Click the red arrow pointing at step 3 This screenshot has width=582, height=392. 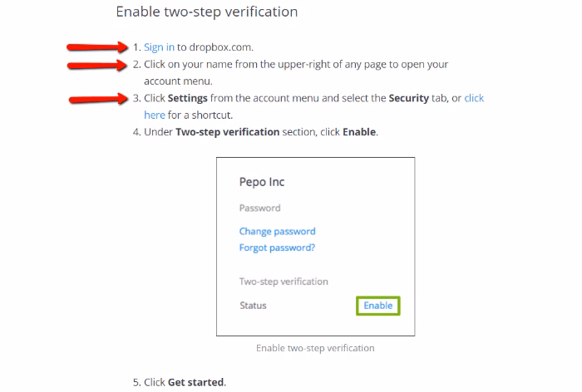(x=98, y=99)
